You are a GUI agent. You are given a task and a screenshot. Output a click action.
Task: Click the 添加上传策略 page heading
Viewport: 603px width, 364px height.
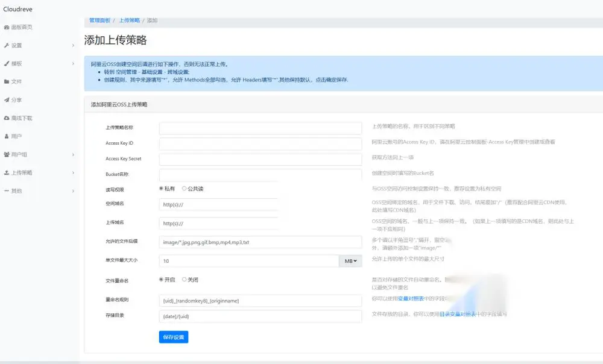[x=115, y=40]
